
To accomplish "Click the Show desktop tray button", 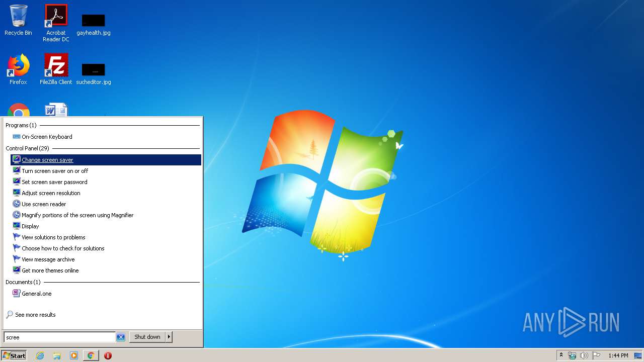I will (x=638, y=355).
